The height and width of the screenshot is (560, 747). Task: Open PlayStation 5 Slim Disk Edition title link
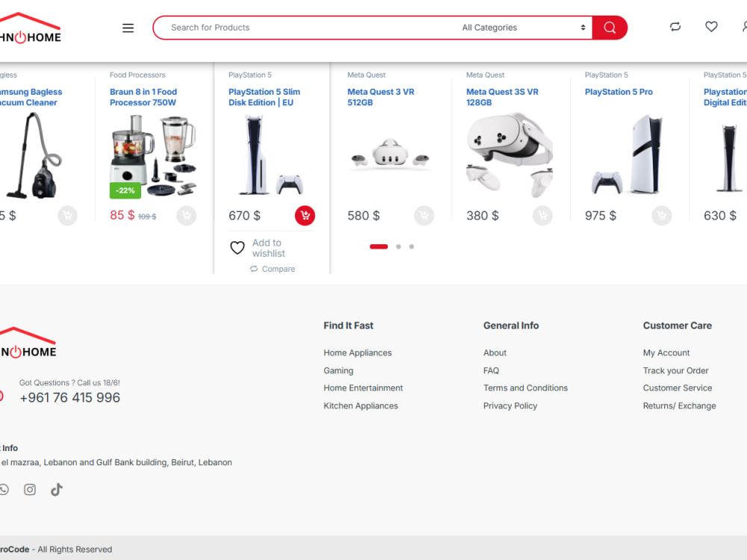[264, 97]
